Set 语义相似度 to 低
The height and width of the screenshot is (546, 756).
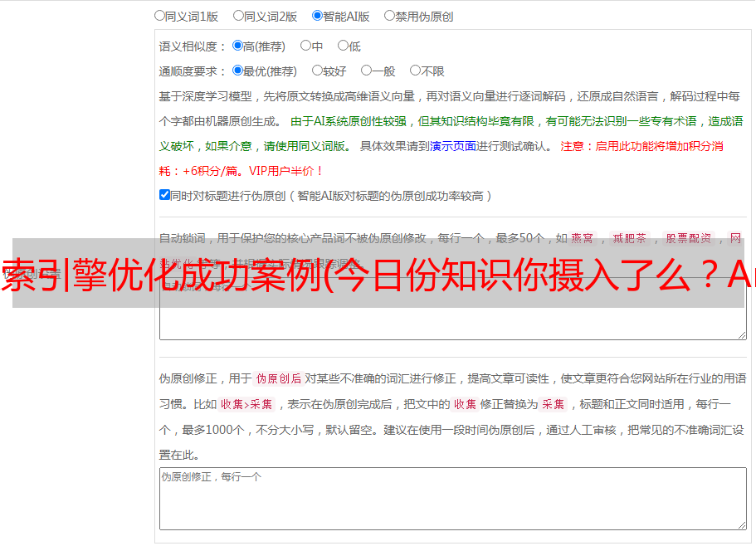pyautogui.click(x=343, y=46)
